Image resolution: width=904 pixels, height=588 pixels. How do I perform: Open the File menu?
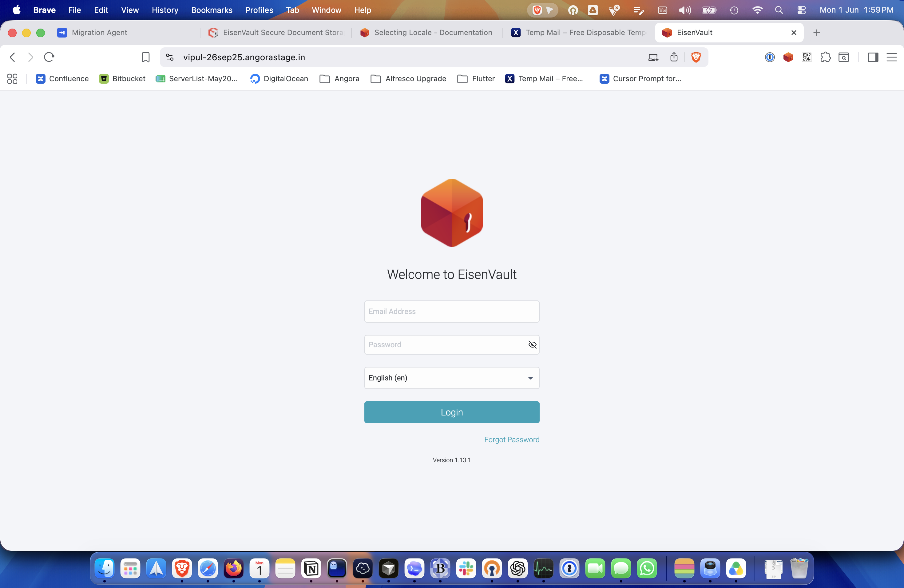74,10
